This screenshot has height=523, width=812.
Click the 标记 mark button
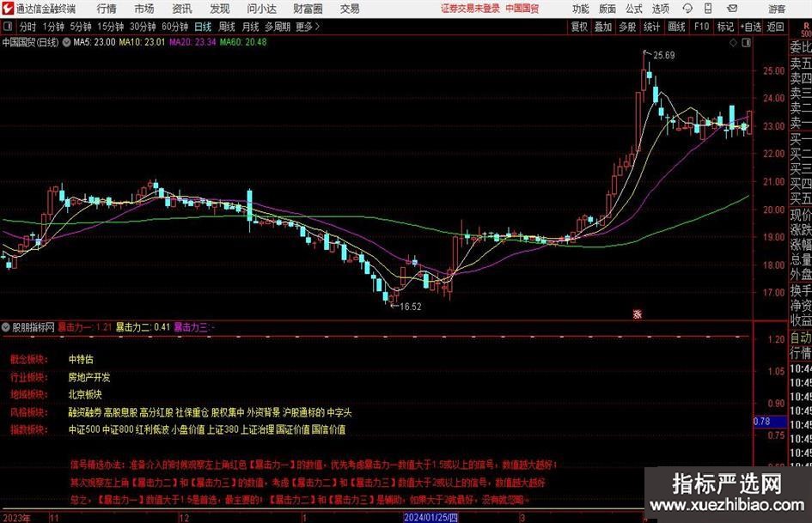[x=725, y=27]
